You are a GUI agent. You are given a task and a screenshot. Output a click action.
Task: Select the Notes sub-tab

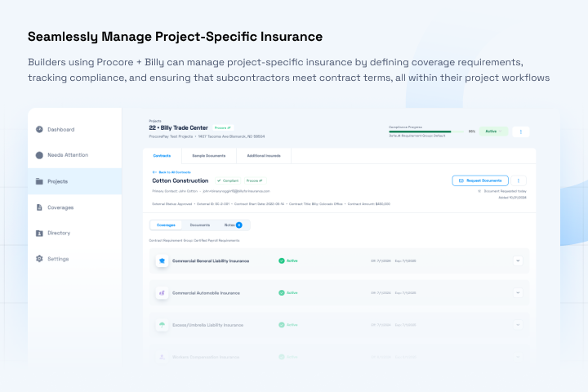[233, 225]
